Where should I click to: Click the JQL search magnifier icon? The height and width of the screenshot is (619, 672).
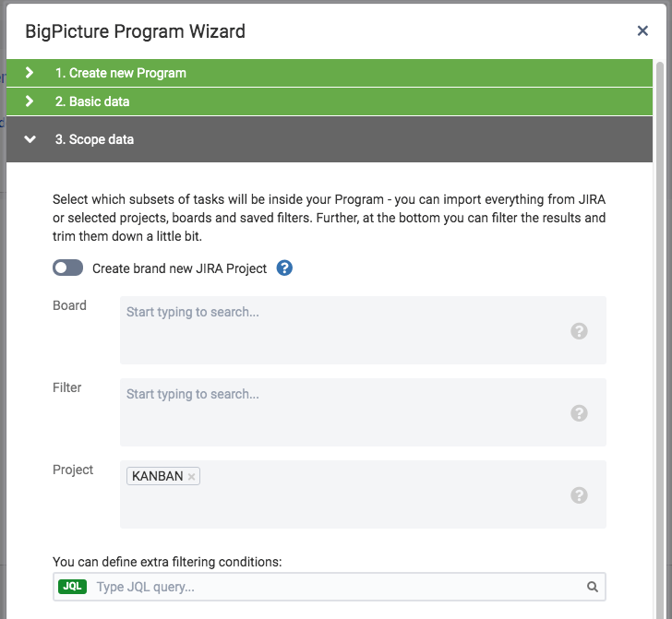[593, 587]
